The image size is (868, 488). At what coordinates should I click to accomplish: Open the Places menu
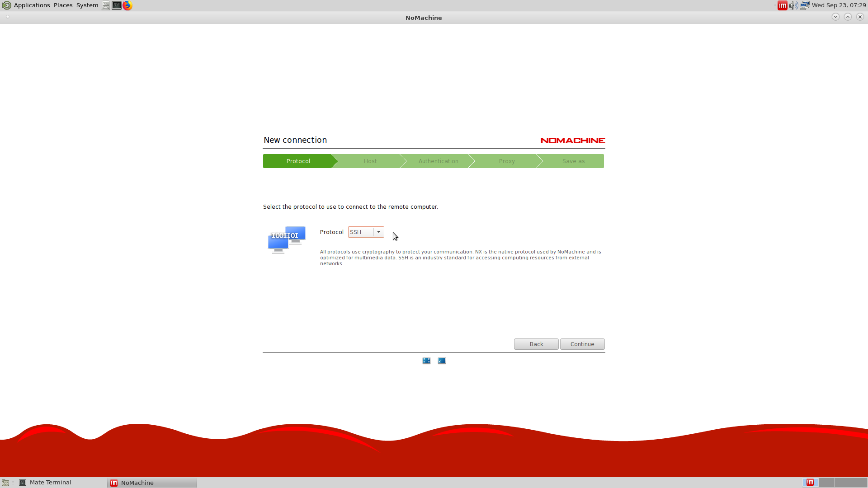[x=63, y=5]
